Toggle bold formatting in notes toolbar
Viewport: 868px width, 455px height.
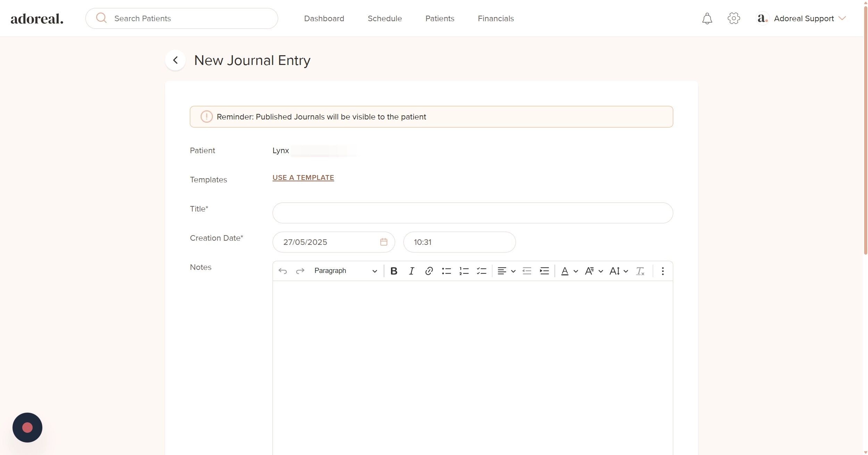pyautogui.click(x=394, y=271)
